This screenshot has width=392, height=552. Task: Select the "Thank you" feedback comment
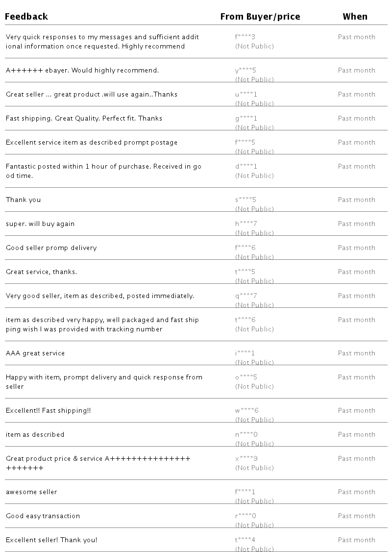click(23, 200)
